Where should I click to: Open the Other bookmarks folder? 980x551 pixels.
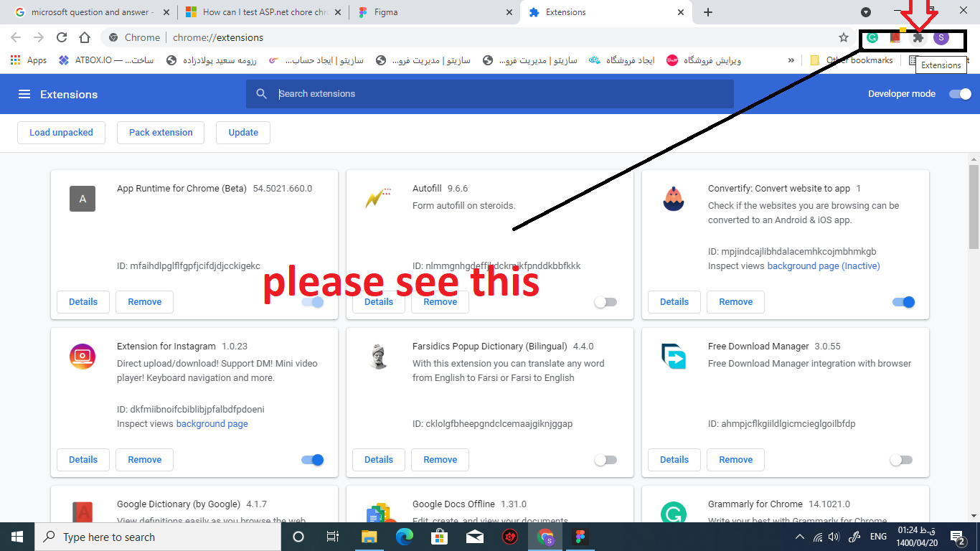852,60
